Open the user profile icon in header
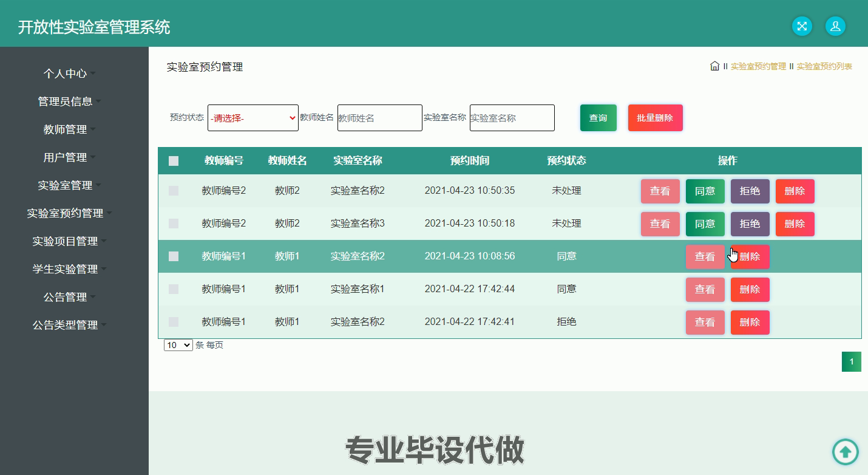Image resolution: width=868 pixels, height=475 pixels. [x=835, y=26]
